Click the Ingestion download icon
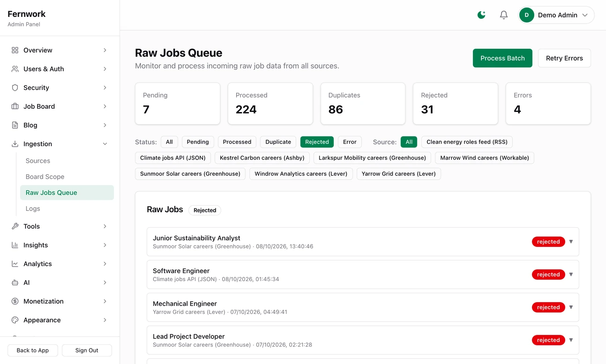Screen dimensions: 606x364 [15, 144]
